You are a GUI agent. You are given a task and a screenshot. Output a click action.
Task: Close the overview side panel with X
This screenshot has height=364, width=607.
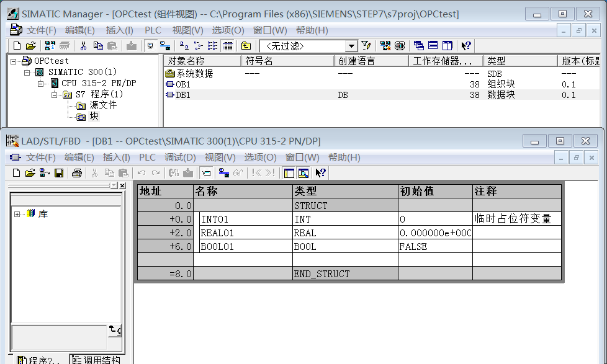point(122,185)
